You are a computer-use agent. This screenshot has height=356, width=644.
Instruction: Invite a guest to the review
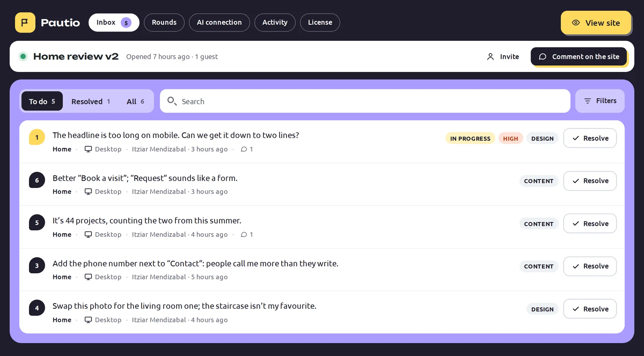(x=503, y=57)
